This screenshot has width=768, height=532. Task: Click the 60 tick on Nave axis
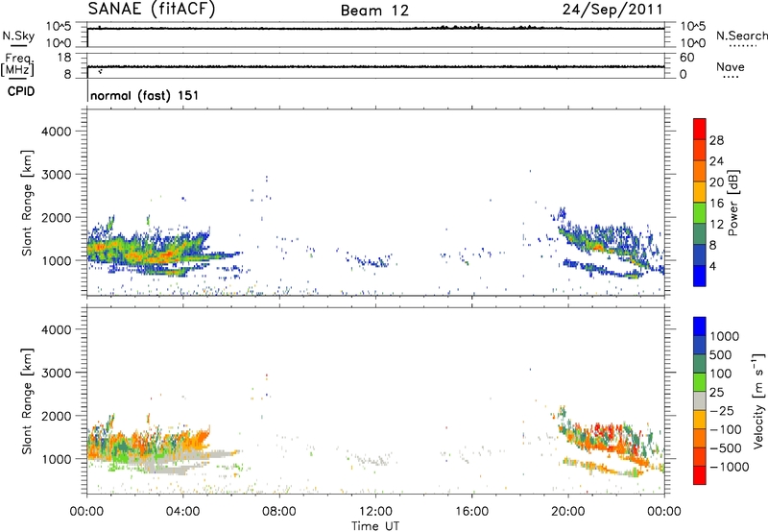(x=686, y=58)
